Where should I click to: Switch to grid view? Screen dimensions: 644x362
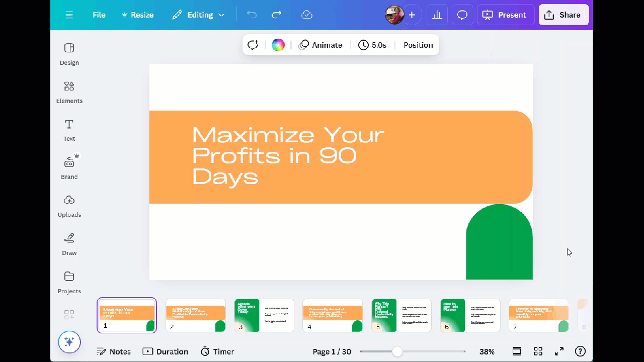[538, 351]
